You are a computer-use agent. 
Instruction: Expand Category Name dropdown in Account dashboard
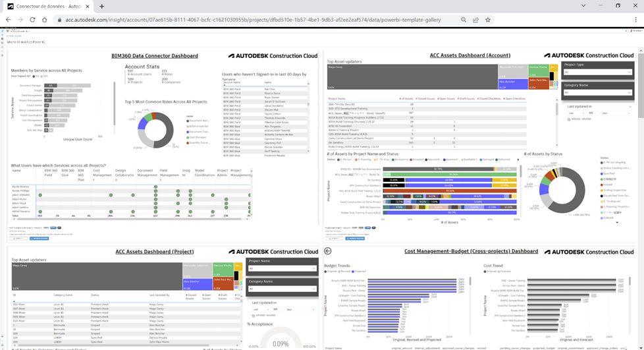click(x=598, y=92)
